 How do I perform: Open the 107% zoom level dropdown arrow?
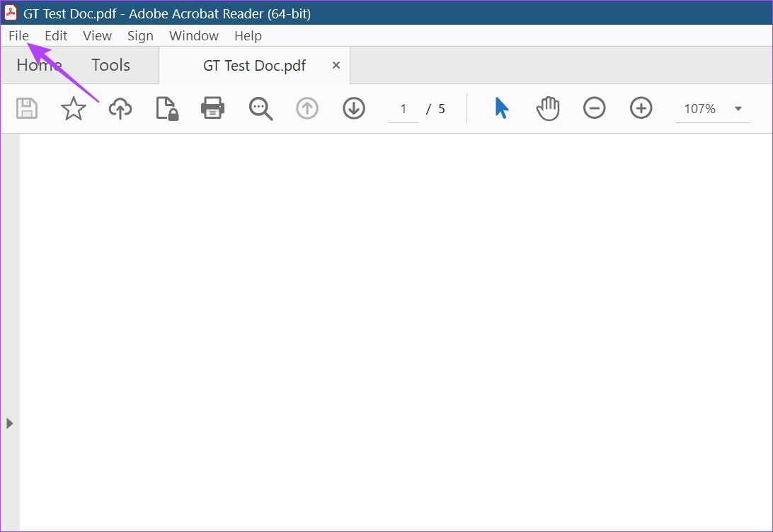738,109
